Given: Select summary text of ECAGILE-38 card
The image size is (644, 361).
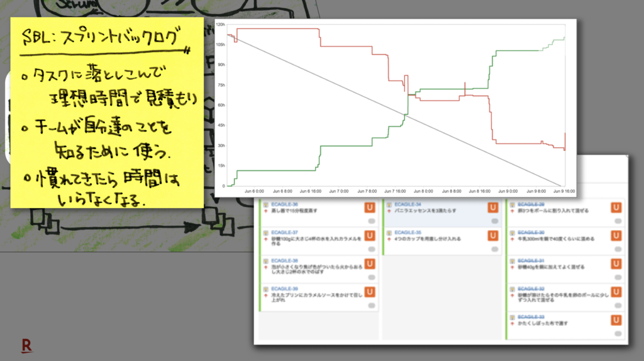Looking at the screenshot, I should (x=317, y=269).
